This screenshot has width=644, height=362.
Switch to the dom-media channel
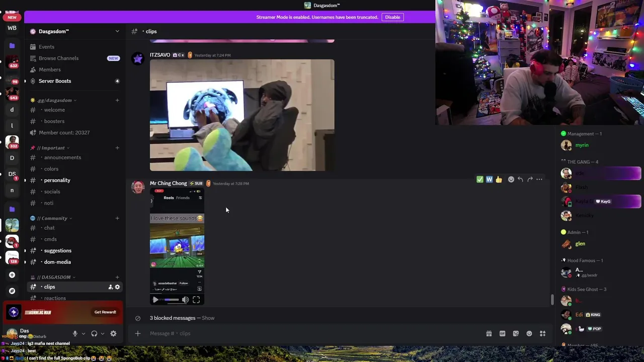(75, 262)
